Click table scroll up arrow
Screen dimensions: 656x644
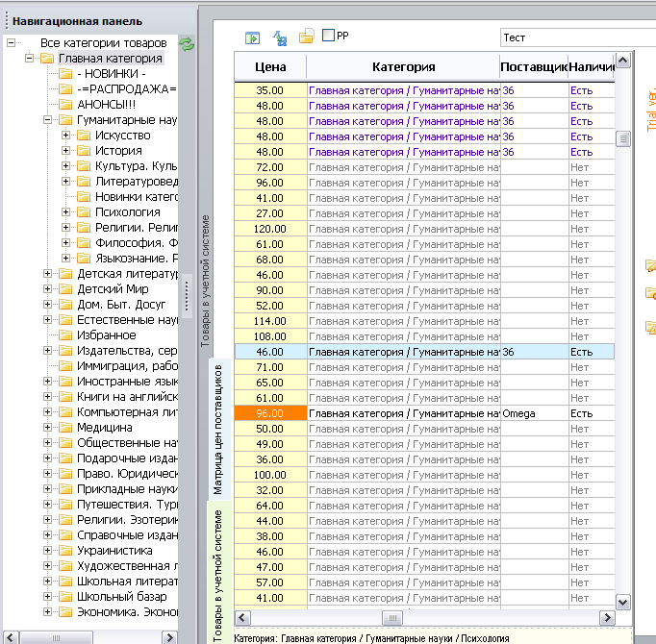click(x=623, y=62)
